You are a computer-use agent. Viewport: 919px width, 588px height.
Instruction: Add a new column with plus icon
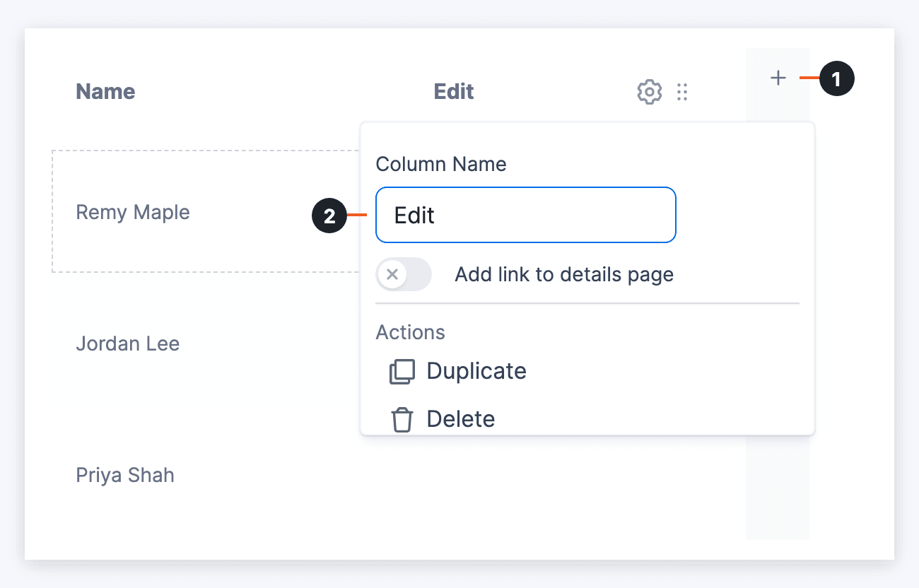click(x=778, y=78)
